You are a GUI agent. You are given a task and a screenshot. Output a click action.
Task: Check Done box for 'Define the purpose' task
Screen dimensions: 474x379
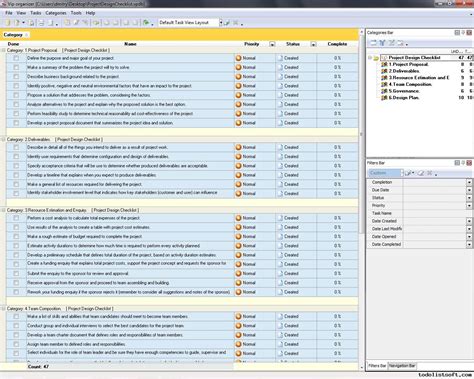pyautogui.click(x=16, y=58)
